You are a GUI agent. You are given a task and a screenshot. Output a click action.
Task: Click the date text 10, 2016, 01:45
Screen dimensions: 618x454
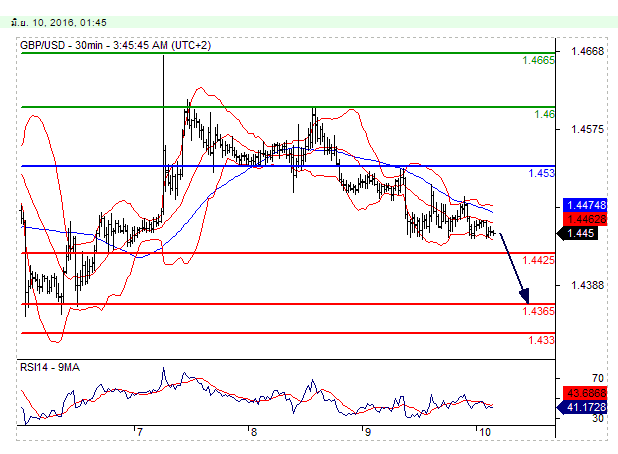[x=69, y=22]
